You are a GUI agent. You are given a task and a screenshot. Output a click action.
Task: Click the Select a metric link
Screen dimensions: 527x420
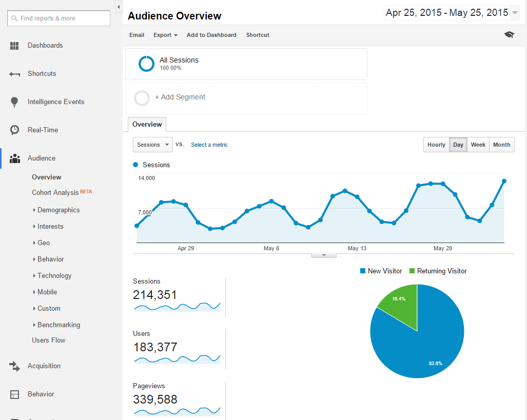click(209, 145)
